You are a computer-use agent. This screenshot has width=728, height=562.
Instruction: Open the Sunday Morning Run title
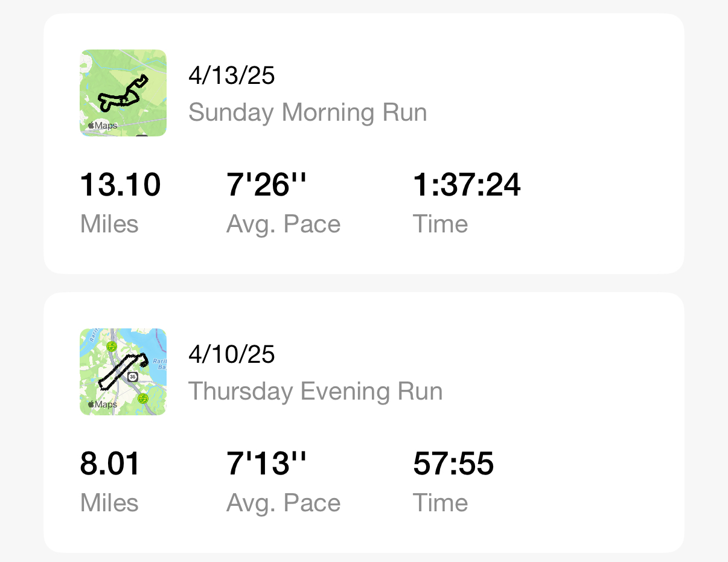click(x=308, y=112)
